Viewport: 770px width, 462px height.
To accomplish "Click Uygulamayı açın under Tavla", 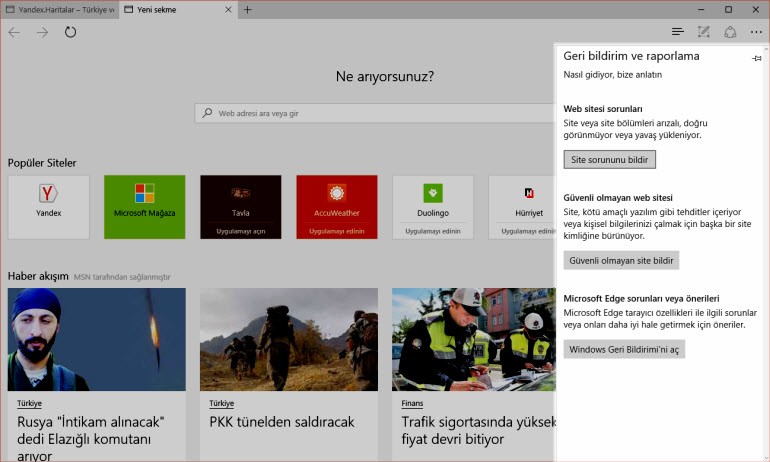I will pos(241,231).
